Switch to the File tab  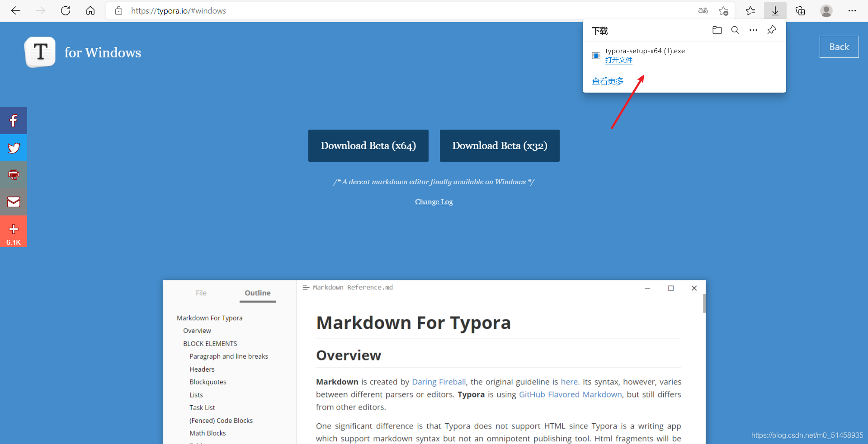[201, 293]
